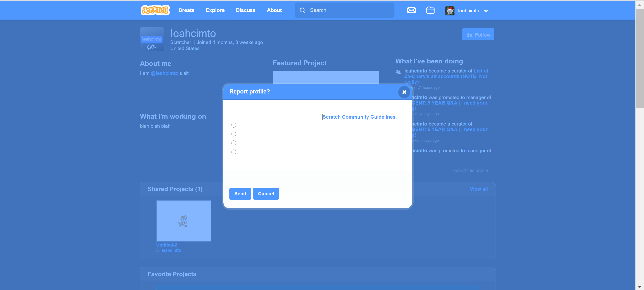Open the Untitled-2 project thumbnail
Image resolution: width=644 pixels, height=290 pixels.
(x=183, y=221)
